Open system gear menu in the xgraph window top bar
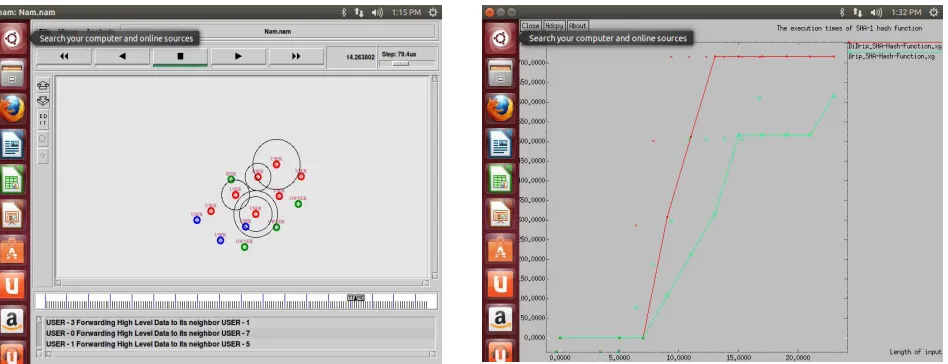This screenshot has height=364, width=948. coord(934,12)
